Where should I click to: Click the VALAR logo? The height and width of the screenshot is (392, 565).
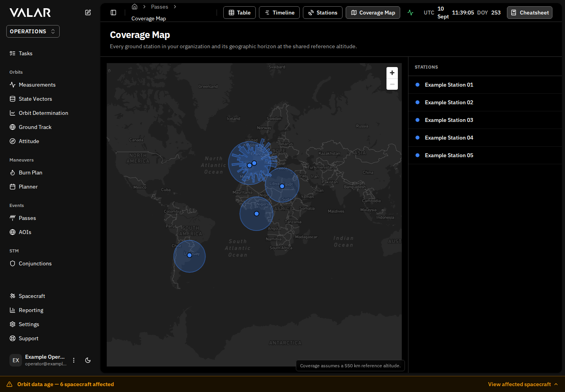[30, 13]
